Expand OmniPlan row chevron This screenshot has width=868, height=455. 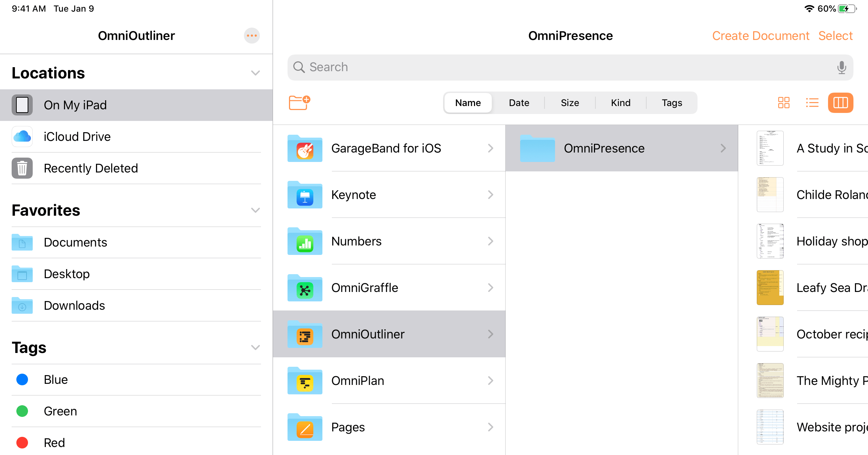[490, 381]
